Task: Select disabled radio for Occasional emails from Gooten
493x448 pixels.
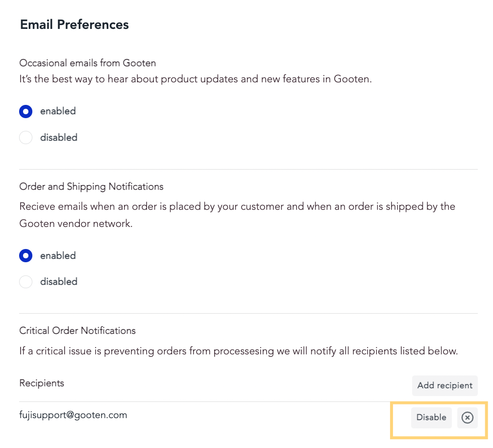Action: click(26, 137)
